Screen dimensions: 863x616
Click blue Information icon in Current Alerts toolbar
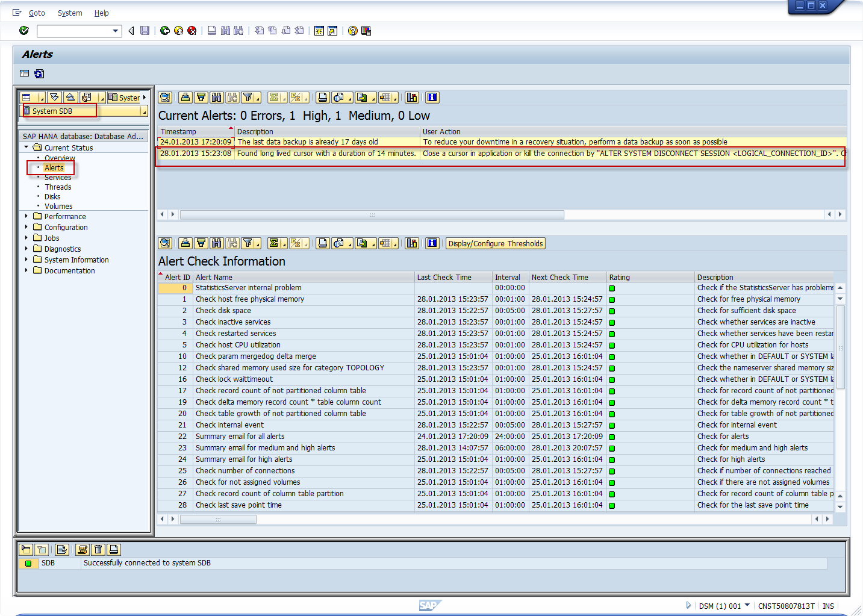click(432, 98)
